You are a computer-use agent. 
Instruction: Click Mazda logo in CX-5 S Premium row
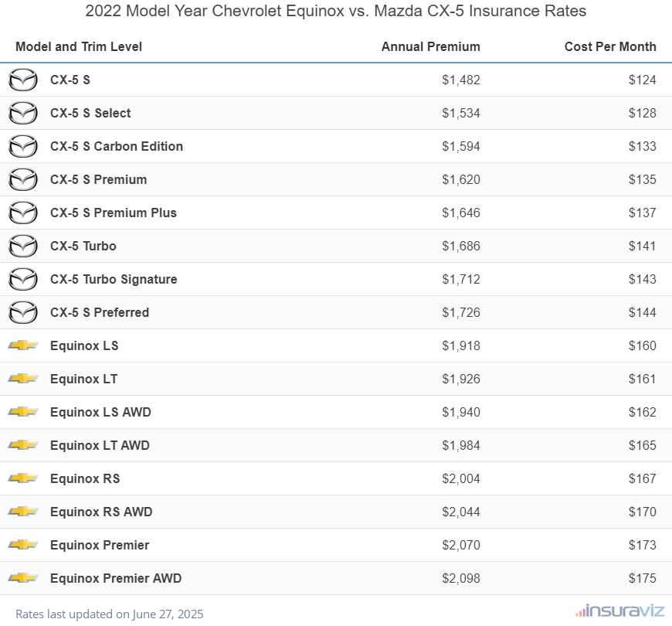(23, 179)
